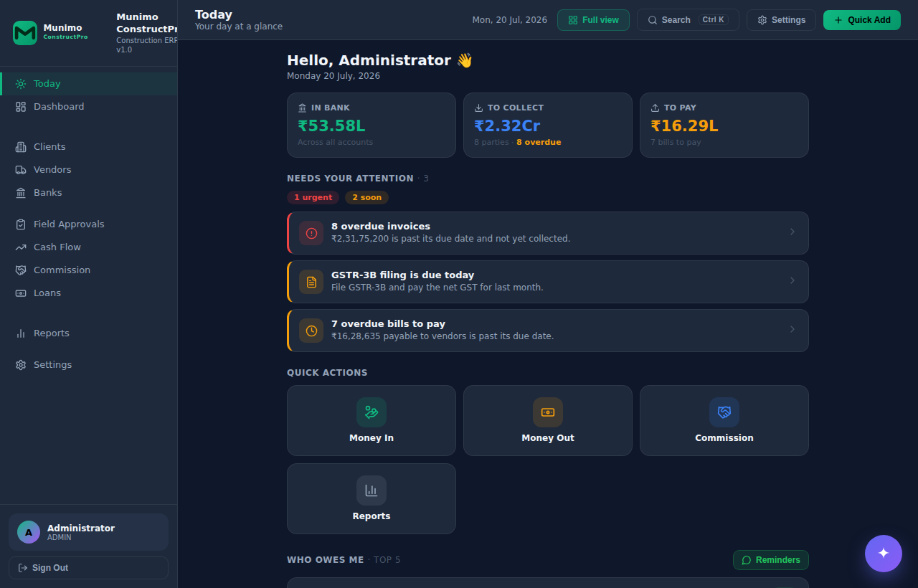Click the bank icon on In Bank card
The width and height of the screenshot is (918, 588).
pos(303,108)
